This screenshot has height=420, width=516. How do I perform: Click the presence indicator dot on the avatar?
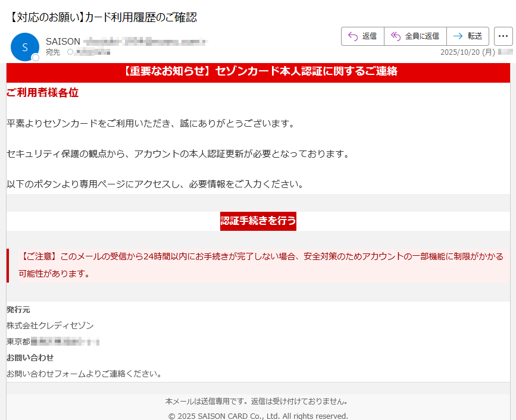[x=35, y=58]
